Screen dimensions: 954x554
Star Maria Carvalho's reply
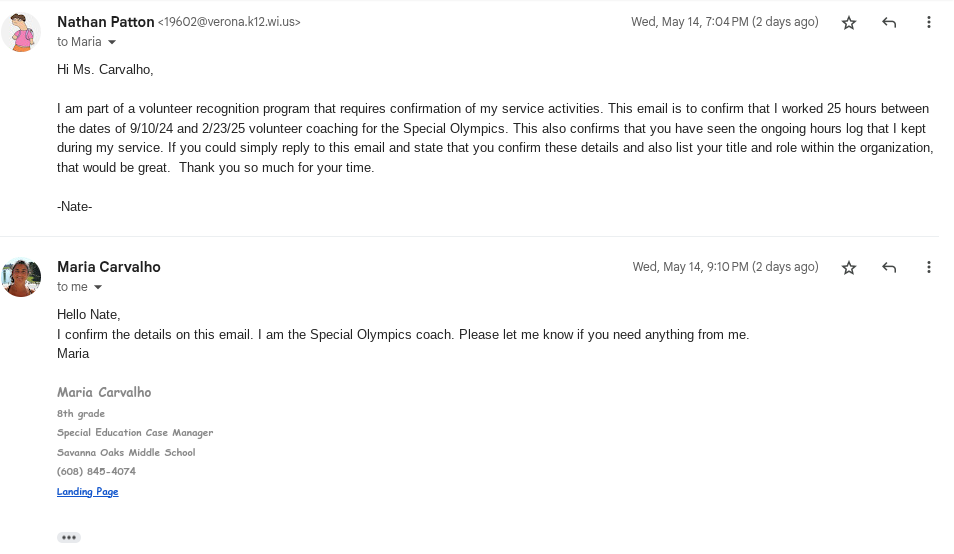pos(849,267)
